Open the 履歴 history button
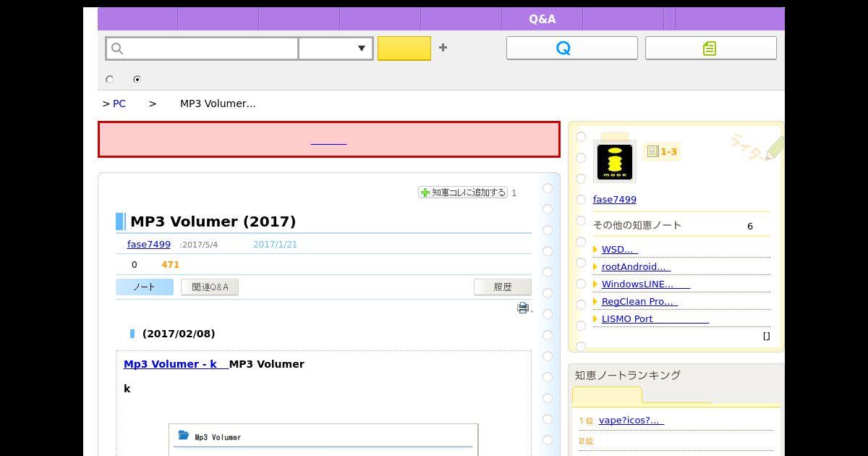 (503, 287)
